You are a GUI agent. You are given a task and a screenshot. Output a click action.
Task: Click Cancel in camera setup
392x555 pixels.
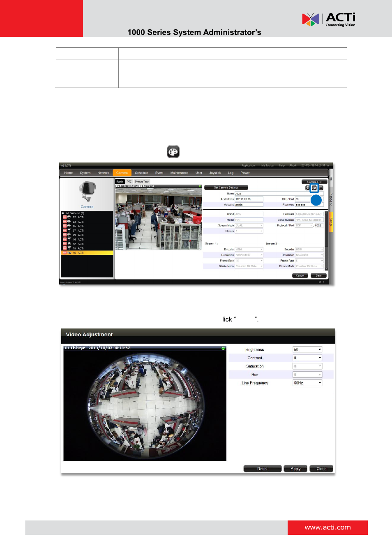300,276
